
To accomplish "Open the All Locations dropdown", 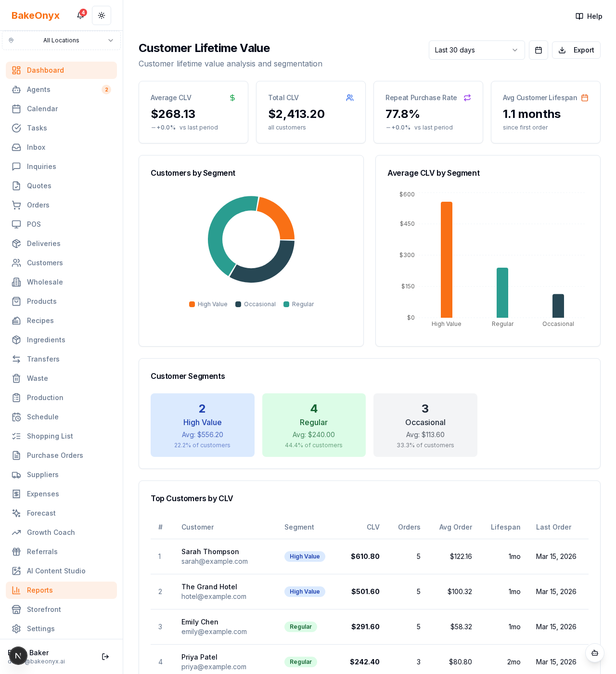I will point(61,40).
